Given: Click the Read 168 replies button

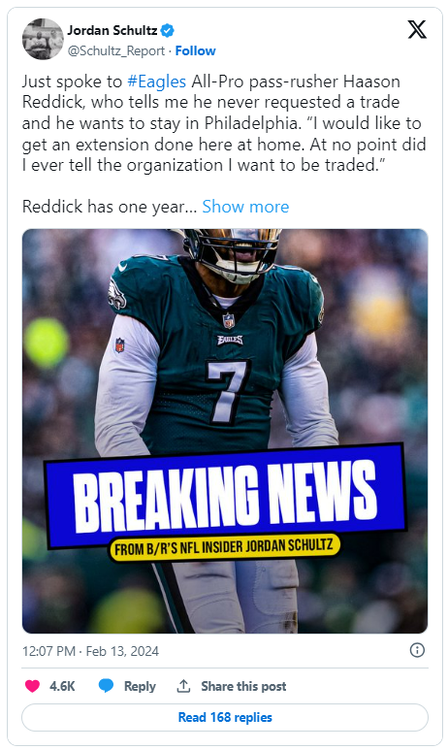Looking at the screenshot, I should tap(225, 717).
